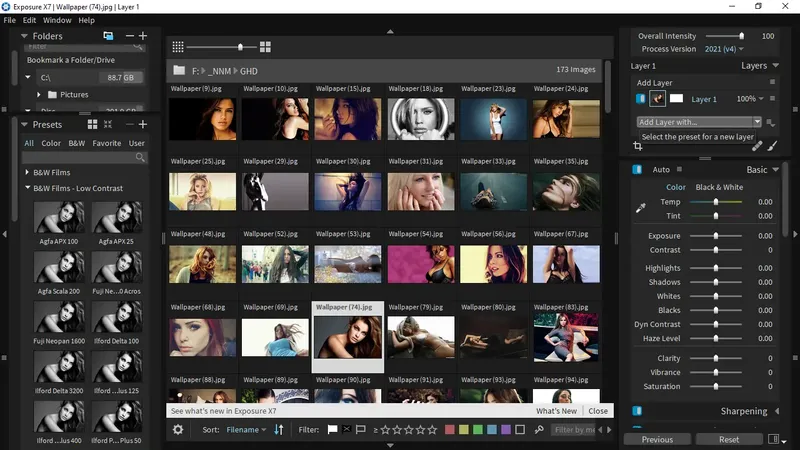Click the Reset button

coord(729,439)
